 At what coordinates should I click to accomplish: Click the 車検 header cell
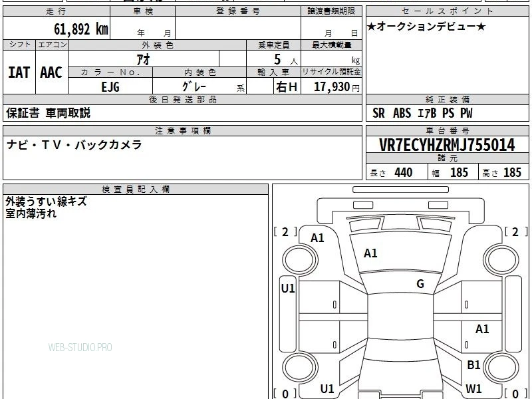click(143, 11)
